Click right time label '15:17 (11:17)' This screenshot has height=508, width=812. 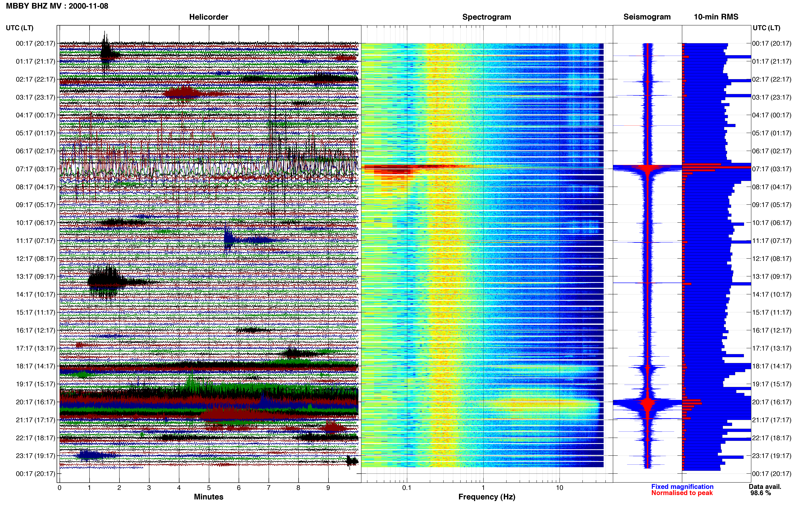coord(771,313)
